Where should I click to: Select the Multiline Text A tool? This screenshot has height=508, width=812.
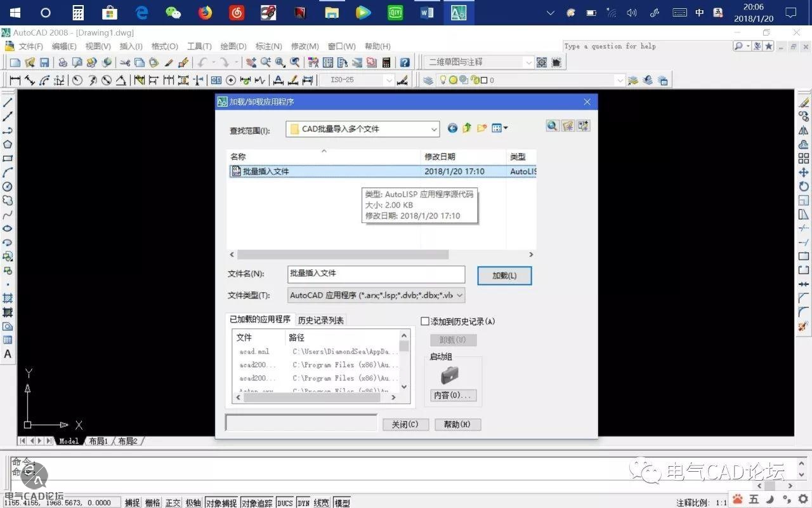(8, 354)
